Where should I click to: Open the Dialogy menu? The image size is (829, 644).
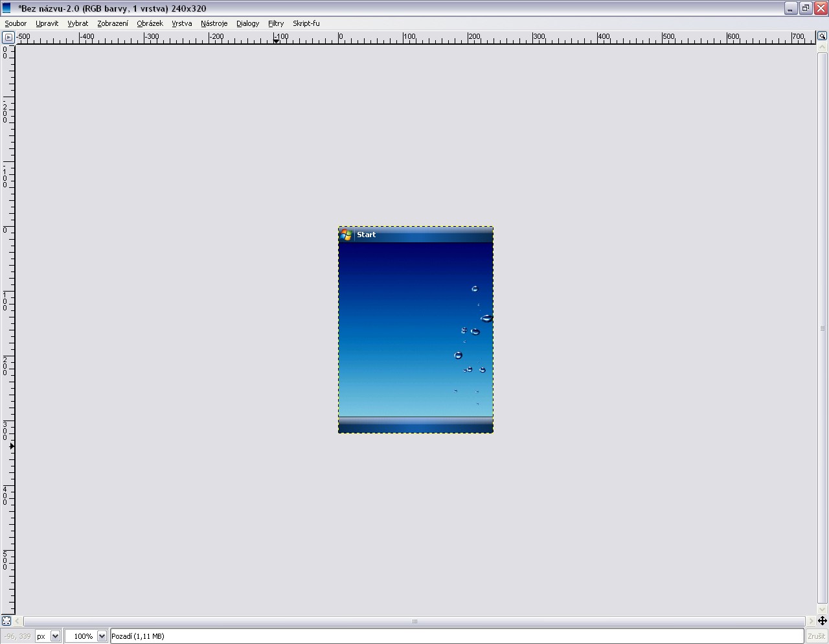tap(247, 23)
